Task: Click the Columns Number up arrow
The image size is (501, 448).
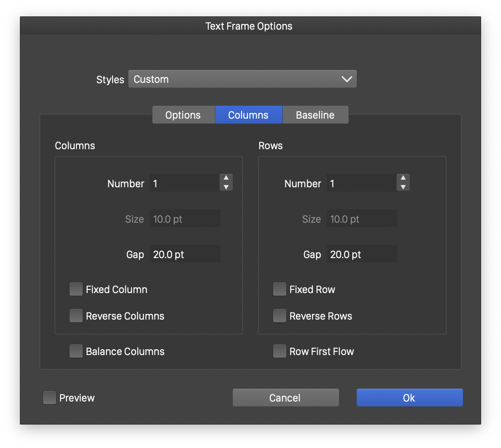Action: point(226,178)
